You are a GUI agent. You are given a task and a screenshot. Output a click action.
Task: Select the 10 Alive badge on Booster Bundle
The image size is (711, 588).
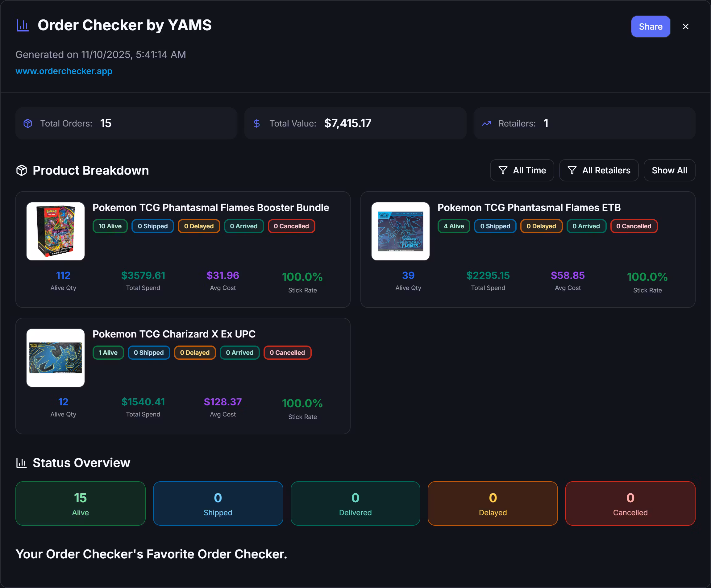coord(110,226)
